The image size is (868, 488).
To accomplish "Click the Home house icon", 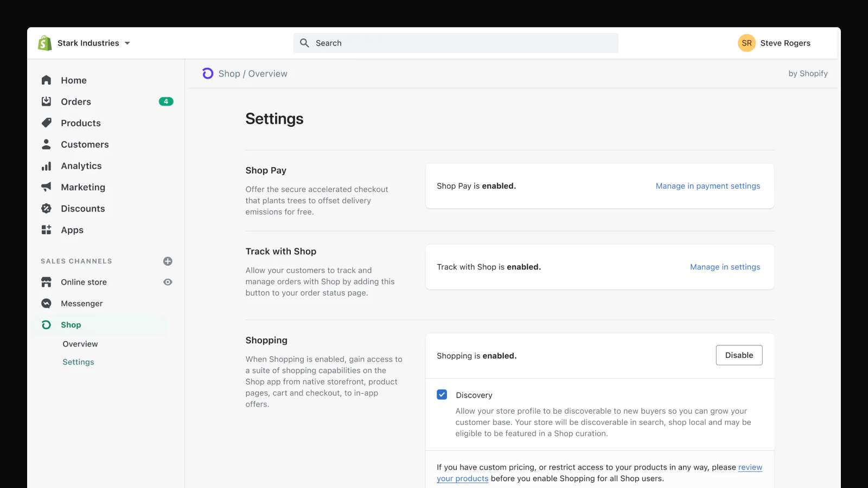I will click(46, 80).
